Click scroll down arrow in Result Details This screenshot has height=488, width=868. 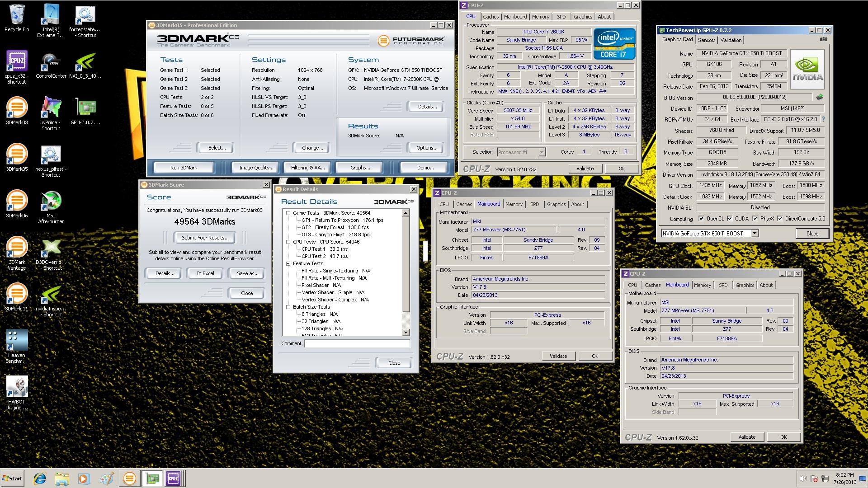click(x=406, y=333)
